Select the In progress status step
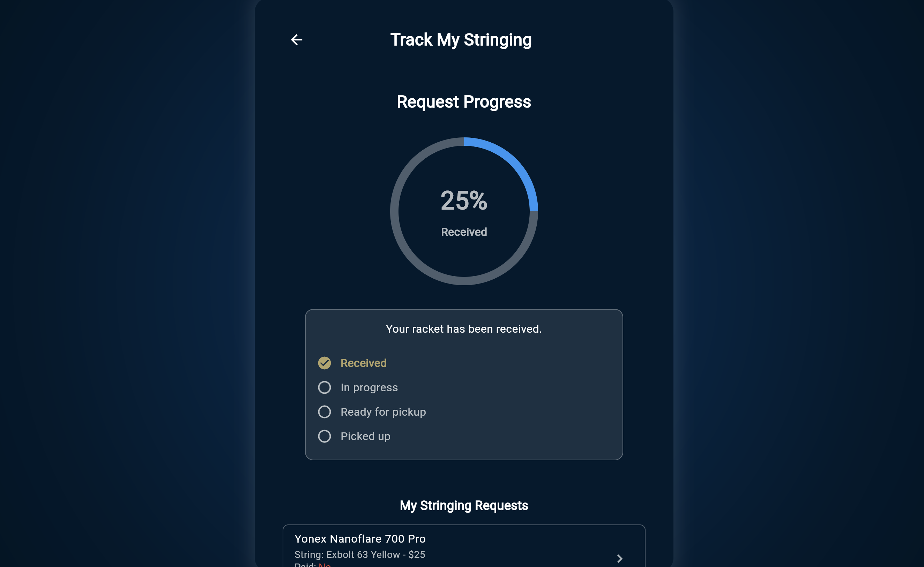The height and width of the screenshot is (567, 924). pos(369,387)
